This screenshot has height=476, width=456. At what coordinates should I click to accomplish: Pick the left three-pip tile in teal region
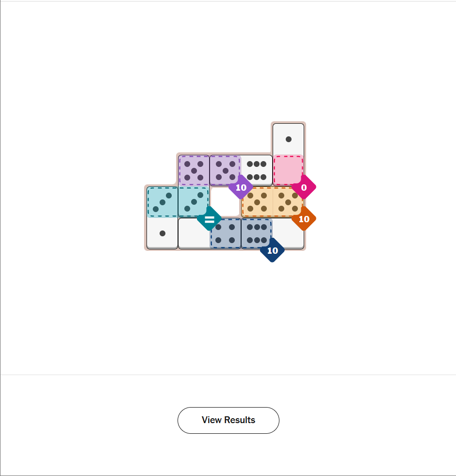(163, 202)
